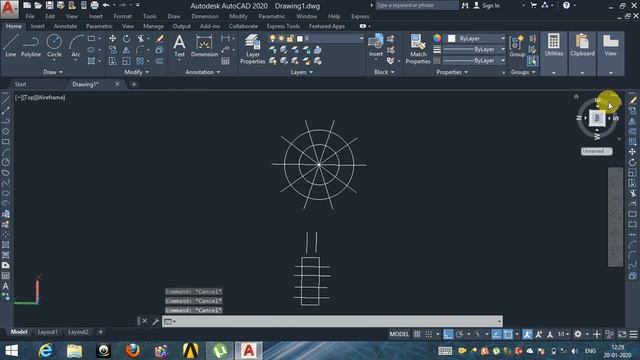Click the Move tool icon
The height and width of the screenshot is (360, 640).
[x=113, y=38]
